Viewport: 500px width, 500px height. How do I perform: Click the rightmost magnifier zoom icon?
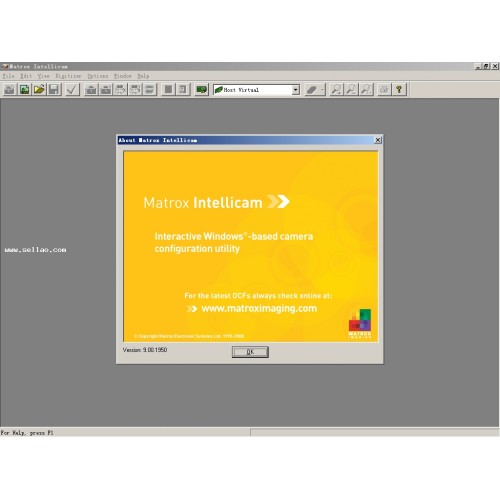pos(366,89)
